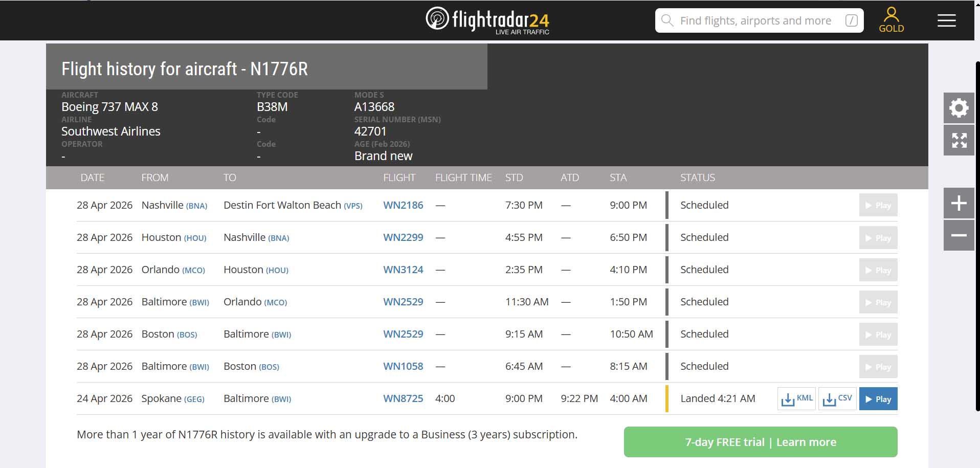This screenshot has width=980, height=468.
Task: Play the Spokane to Baltimore flight
Action: [x=878, y=399]
